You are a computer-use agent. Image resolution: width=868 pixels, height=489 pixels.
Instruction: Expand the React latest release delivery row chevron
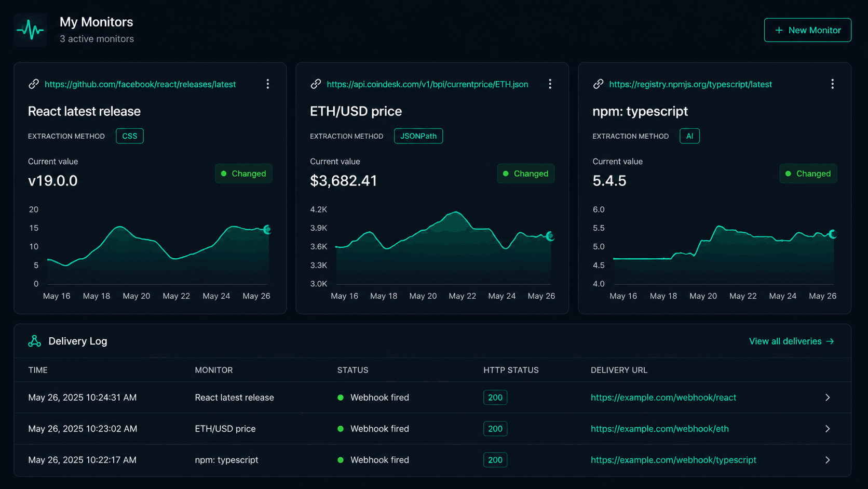[828, 398]
